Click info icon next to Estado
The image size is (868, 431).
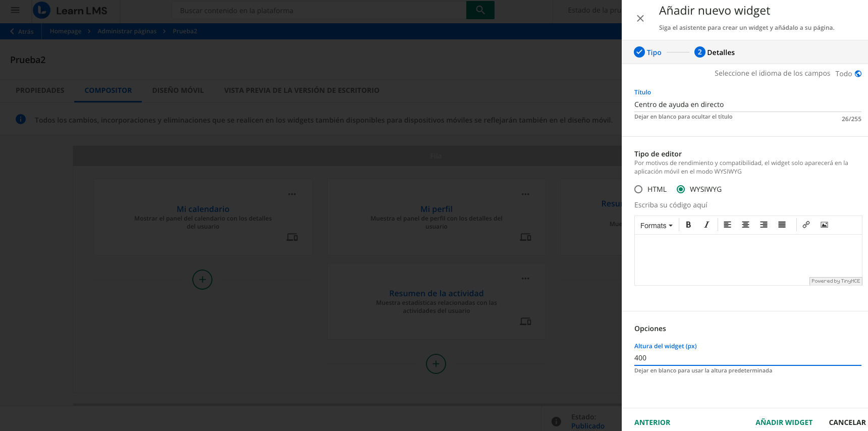point(556,421)
